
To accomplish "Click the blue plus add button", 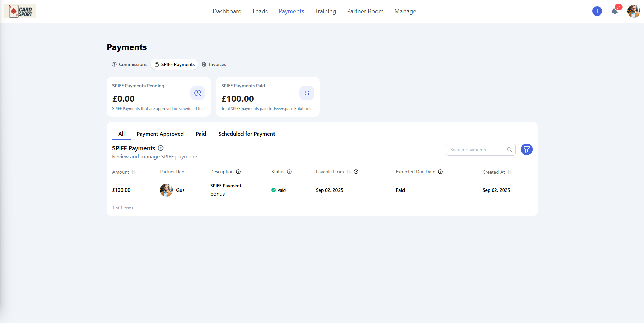I will [597, 11].
